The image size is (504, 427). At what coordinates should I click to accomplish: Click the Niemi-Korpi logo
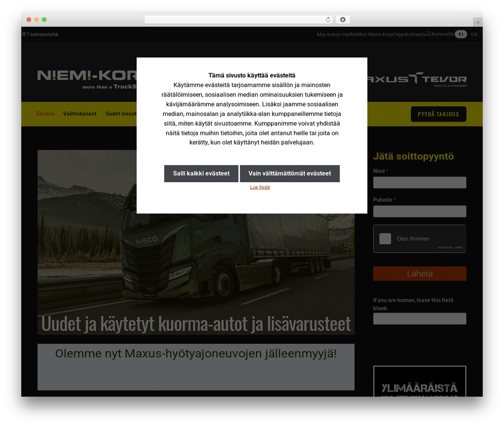tap(87, 80)
